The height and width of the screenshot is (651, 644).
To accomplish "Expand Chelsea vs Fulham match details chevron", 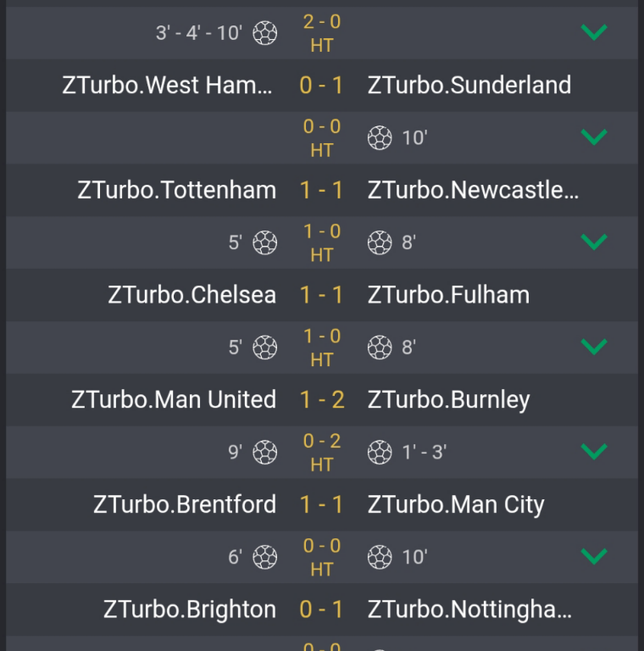I will click(x=594, y=348).
